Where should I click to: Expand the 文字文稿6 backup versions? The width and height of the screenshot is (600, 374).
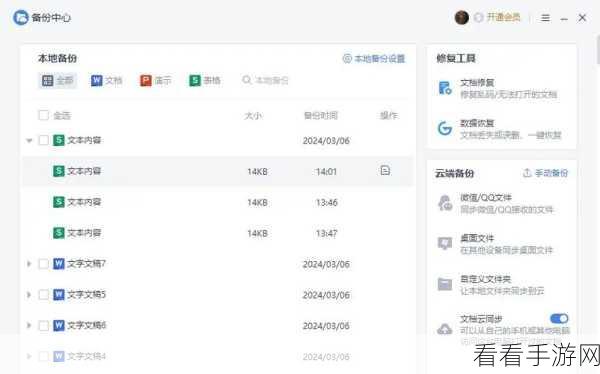point(29,326)
